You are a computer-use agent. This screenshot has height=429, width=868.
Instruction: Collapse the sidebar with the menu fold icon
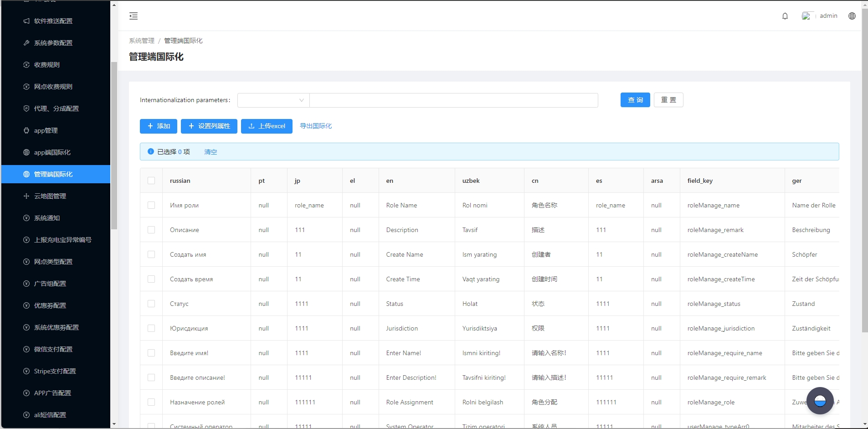134,16
